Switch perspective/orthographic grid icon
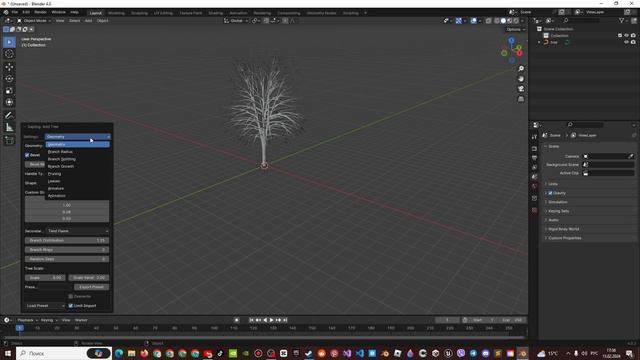This screenshot has width=640, height=360. click(x=521, y=99)
